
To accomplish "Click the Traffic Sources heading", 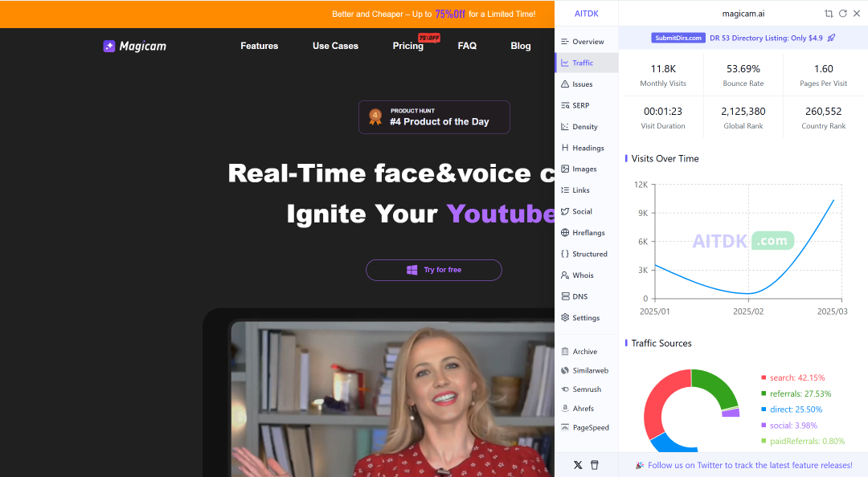I will [661, 343].
